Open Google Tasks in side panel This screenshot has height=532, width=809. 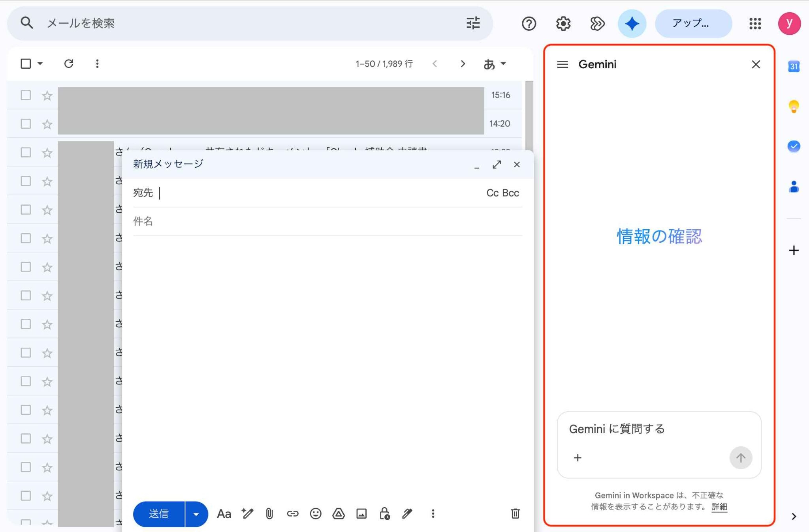(x=794, y=146)
